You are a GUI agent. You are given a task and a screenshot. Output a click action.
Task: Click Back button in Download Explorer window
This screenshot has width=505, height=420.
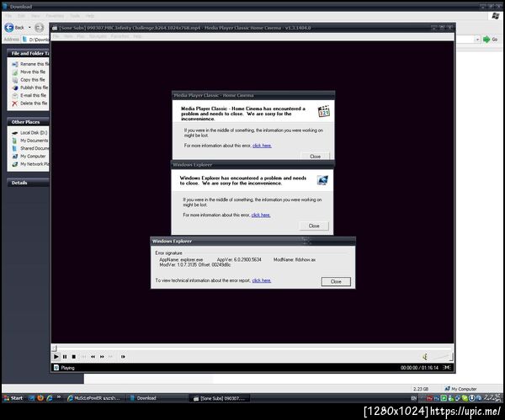14,28
